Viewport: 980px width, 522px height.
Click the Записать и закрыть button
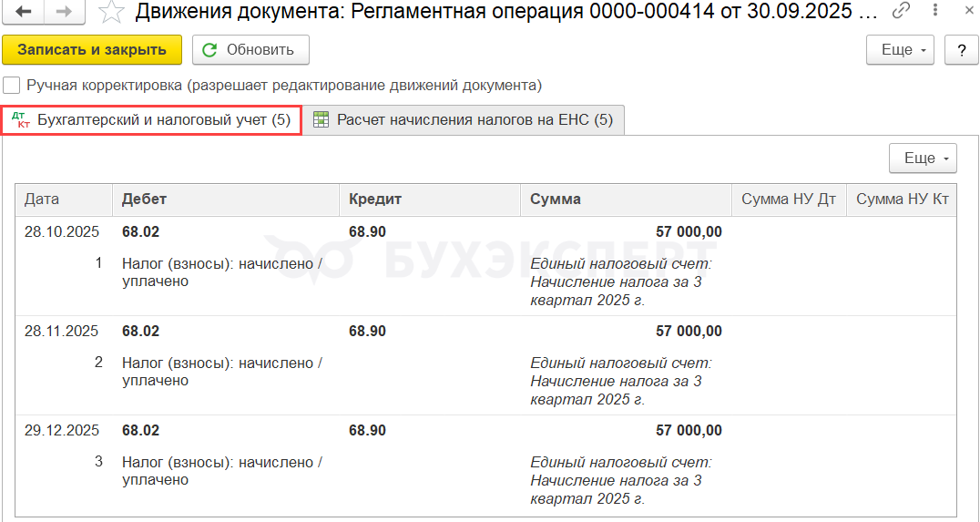pos(92,50)
